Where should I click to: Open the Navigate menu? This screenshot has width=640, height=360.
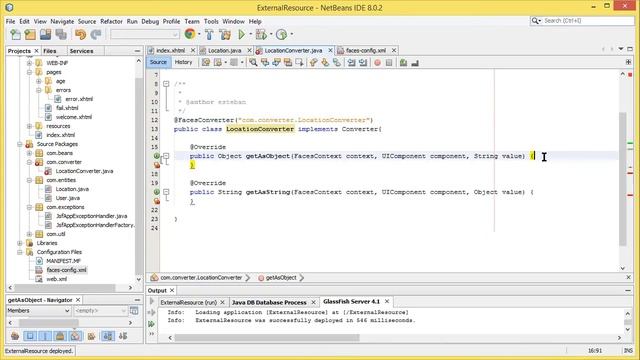coord(62,21)
